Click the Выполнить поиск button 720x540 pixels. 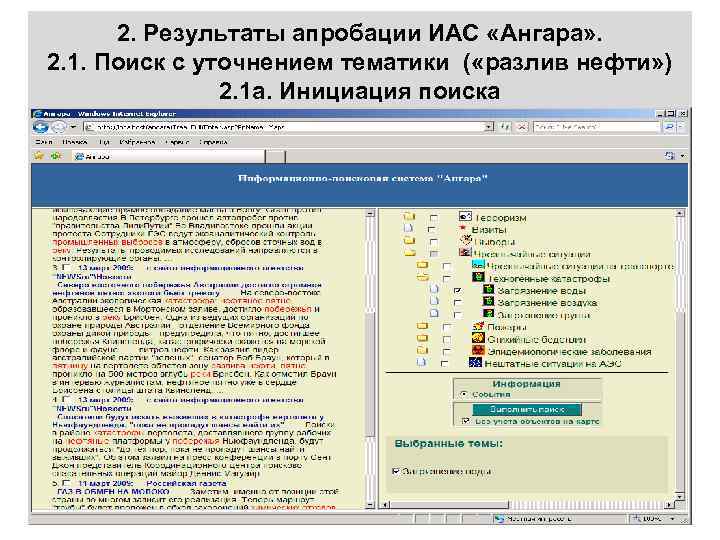(x=527, y=409)
